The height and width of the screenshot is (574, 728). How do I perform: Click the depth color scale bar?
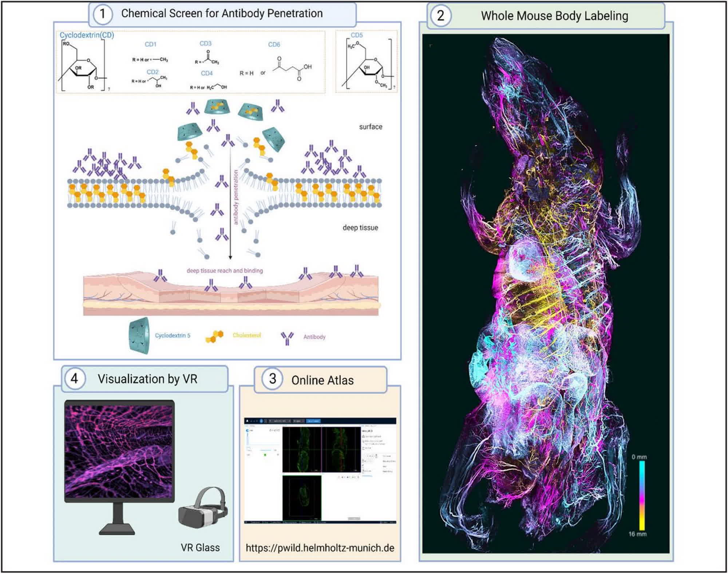pyautogui.click(x=642, y=495)
